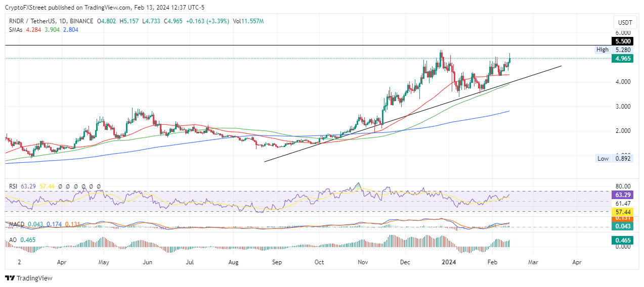The image size is (644, 287).
Task: Click the Low price marker label
Action: (x=603, y=159)
